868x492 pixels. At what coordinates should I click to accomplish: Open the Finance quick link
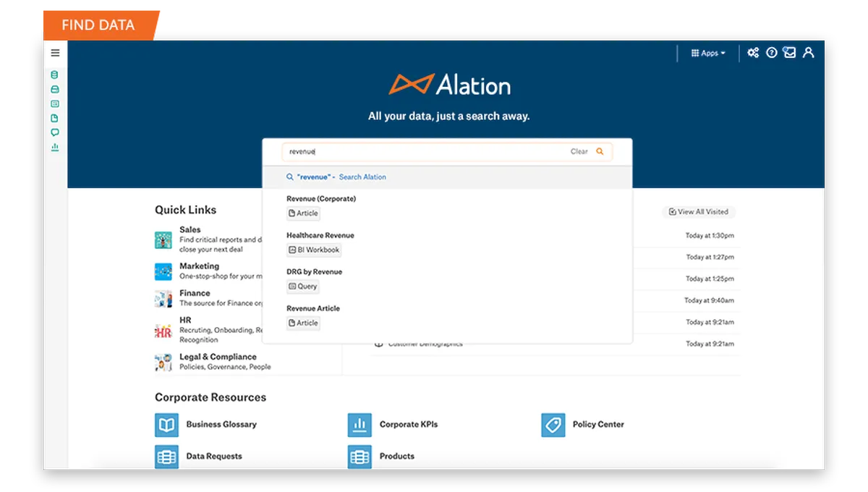coord(195,294)
